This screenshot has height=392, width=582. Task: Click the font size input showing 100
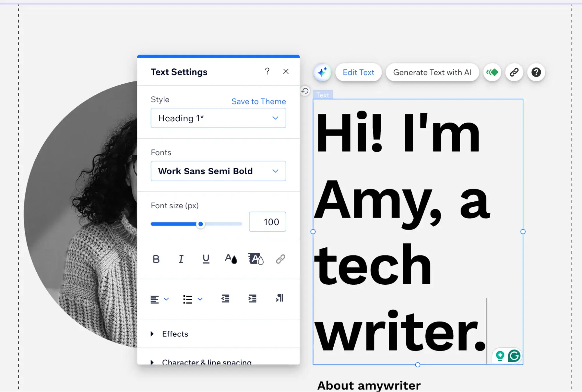tap(267, 222)
